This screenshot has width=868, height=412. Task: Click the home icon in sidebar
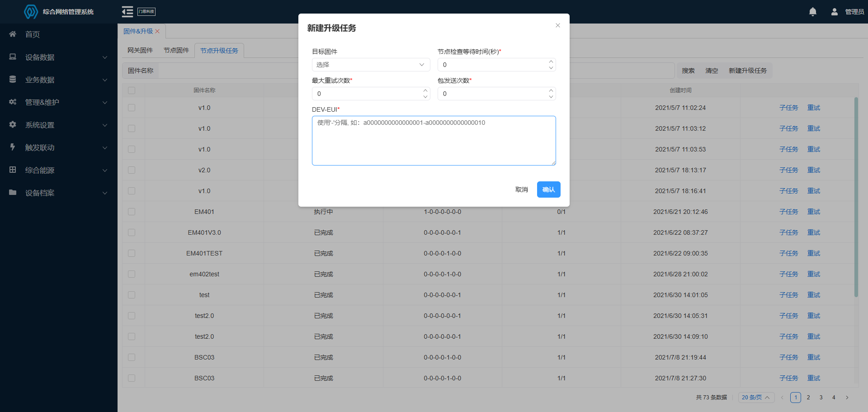click(13, 34)
